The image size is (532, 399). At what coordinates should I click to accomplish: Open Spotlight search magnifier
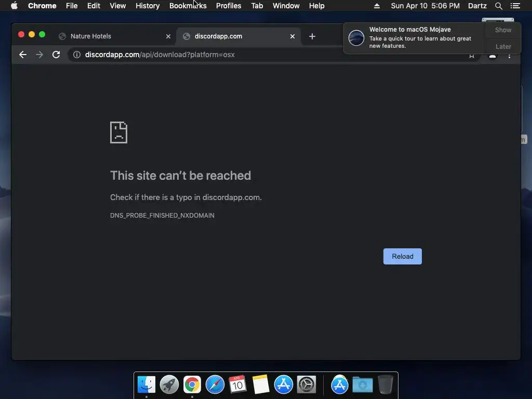pos(498,6)
